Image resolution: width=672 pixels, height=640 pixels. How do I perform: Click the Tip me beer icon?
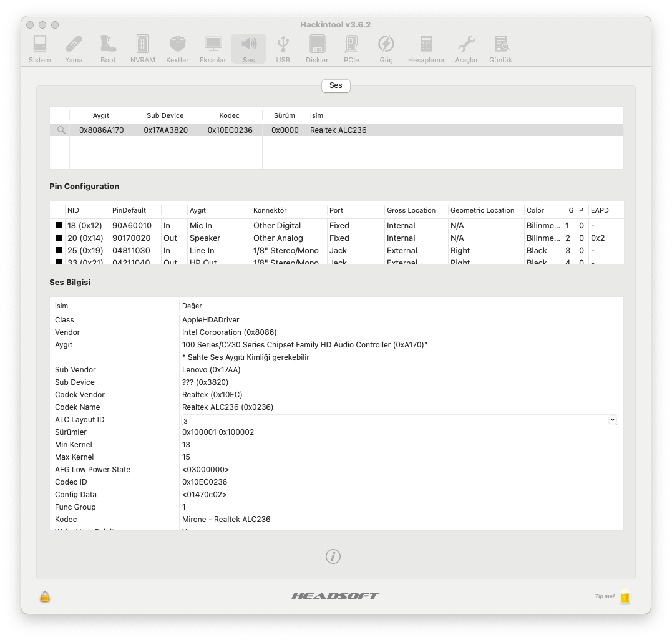[625, 597]
